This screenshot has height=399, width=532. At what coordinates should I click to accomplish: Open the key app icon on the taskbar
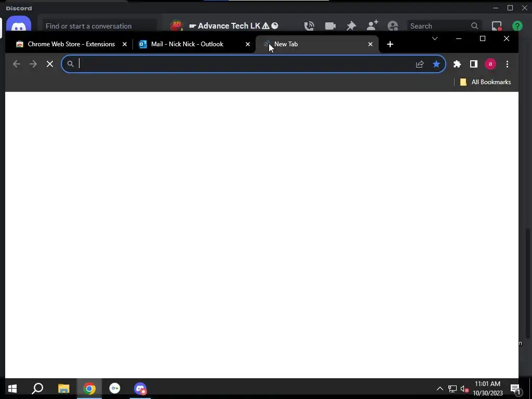coord(115,389)
